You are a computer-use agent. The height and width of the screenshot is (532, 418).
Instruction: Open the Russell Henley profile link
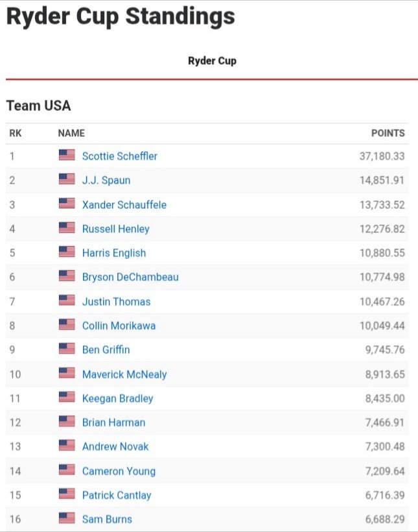[x=115, y=228]
